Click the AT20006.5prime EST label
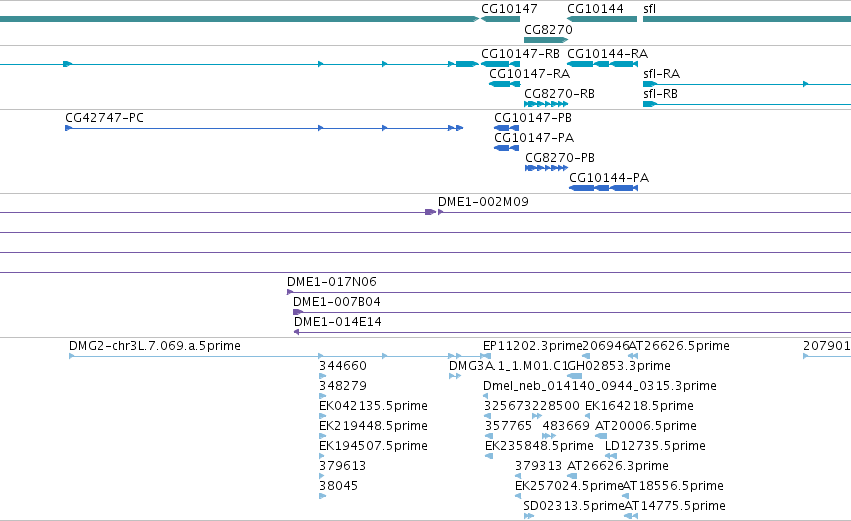The image size is (851, 521). coord(646,427)
